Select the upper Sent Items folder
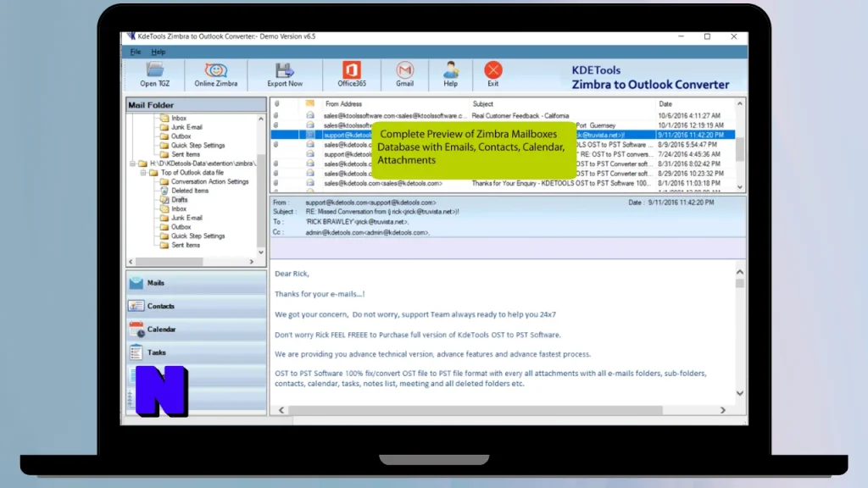868x488 pixels. tap(186, 154)
